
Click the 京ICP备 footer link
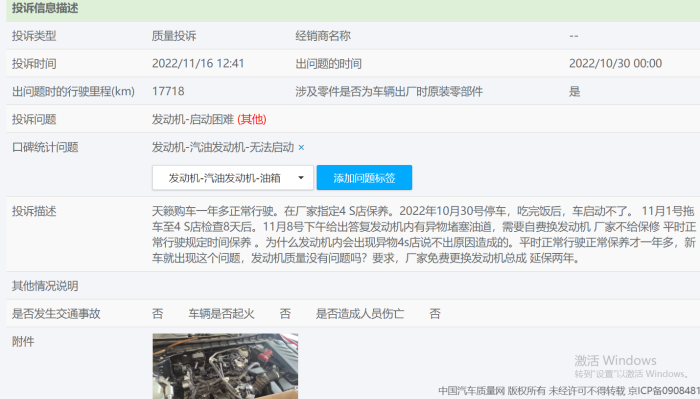664,391
